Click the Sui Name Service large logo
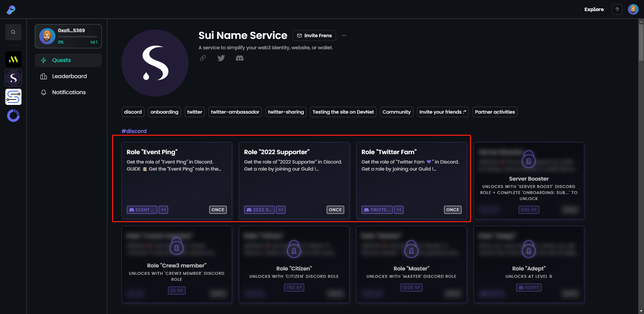This screenshot has width=644, height=314. (155, 63)
